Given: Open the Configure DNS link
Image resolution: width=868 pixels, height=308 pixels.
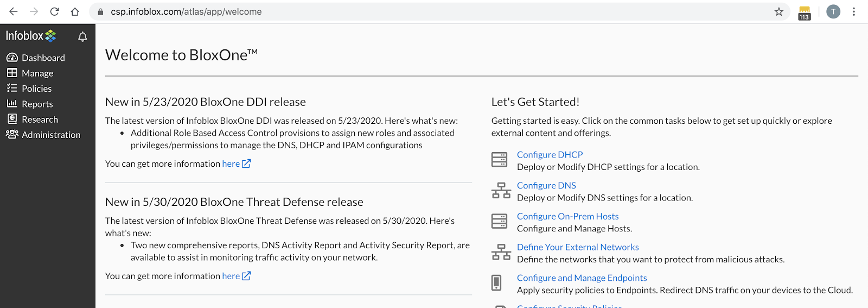Looking at the screenshot, I should point(546,186).
